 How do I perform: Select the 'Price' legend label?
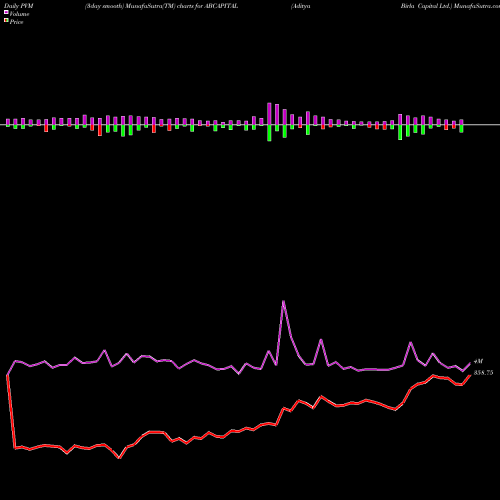coord(16,22)
